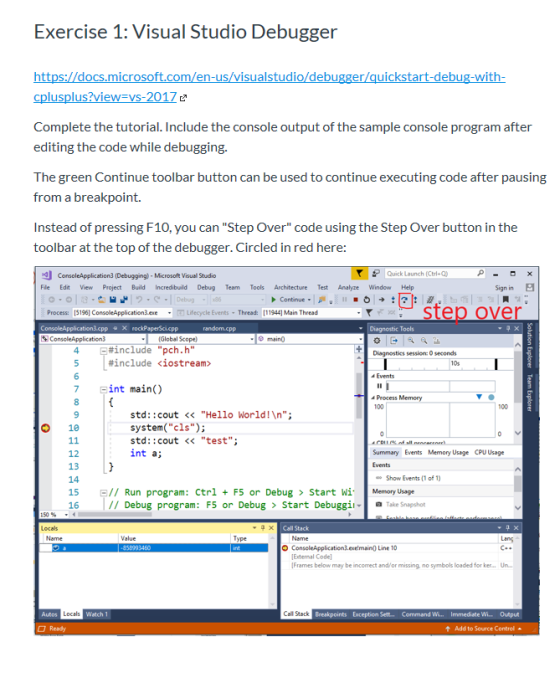Open the Solution Explorer side tab

coord(529,345)
